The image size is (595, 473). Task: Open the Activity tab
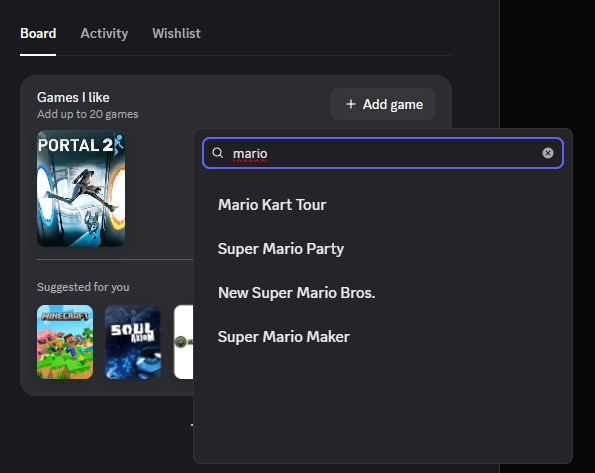coord(104,33)
